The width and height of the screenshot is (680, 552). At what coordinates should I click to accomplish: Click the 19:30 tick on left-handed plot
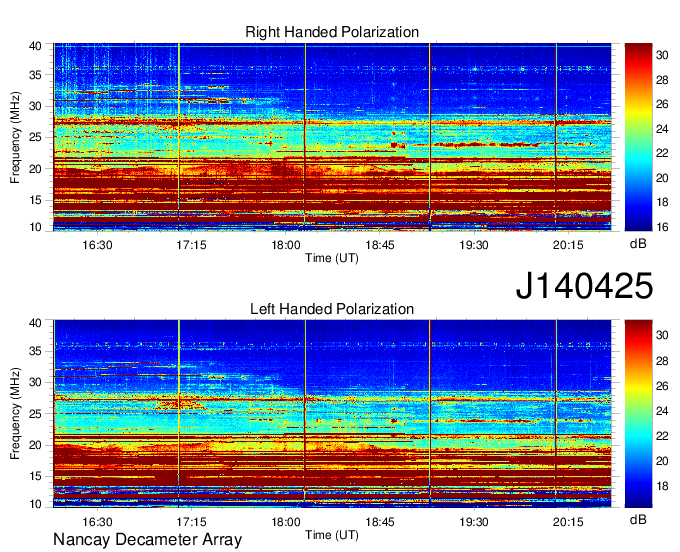474,522
